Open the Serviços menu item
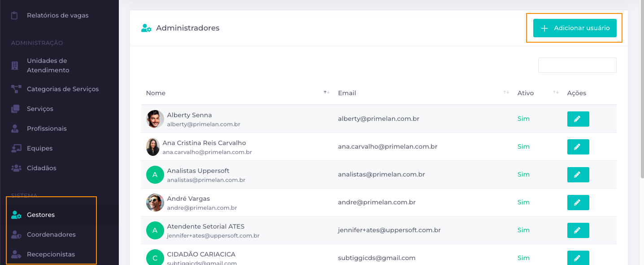 [59, 109]
